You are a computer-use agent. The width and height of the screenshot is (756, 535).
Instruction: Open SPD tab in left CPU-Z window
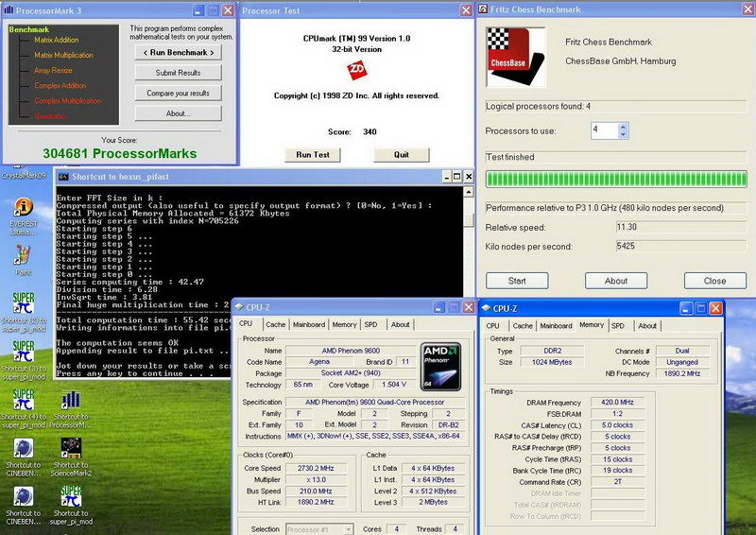[x=370, y=324]
